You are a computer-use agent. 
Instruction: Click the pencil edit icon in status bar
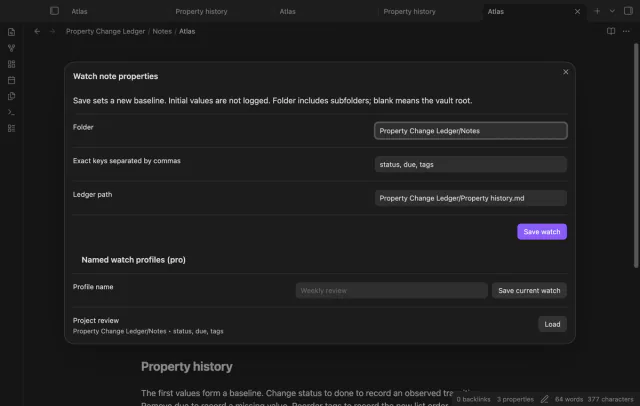coord(544,399)
